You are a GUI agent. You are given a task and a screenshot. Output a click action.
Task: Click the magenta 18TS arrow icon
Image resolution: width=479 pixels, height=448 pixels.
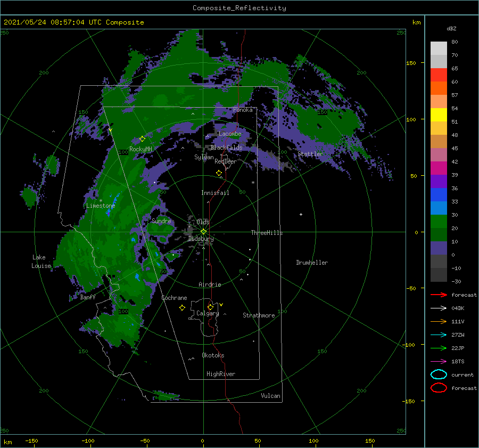coord(439,362)
